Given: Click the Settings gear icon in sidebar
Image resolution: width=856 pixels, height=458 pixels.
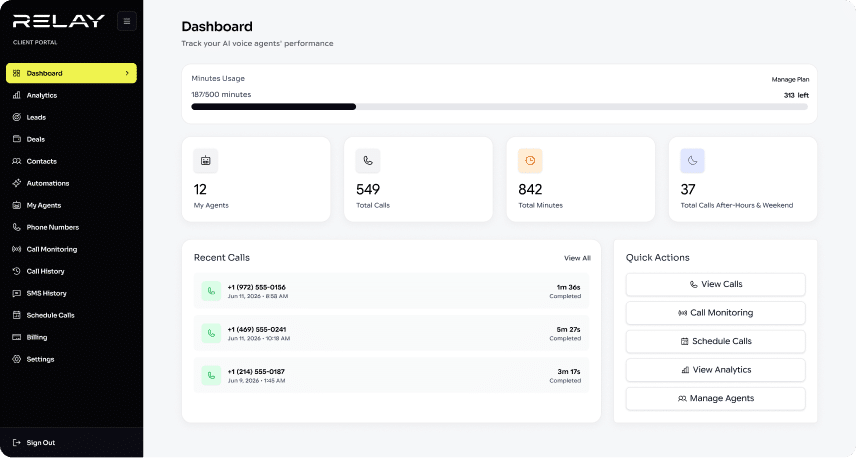Looking at the screenshot, I should pos(16,359).
